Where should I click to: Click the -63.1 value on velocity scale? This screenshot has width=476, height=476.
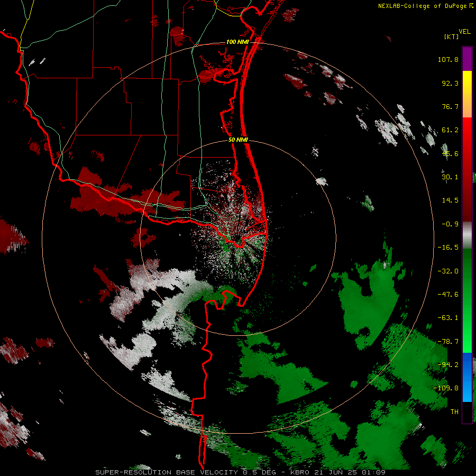click(x=448, y=318)
